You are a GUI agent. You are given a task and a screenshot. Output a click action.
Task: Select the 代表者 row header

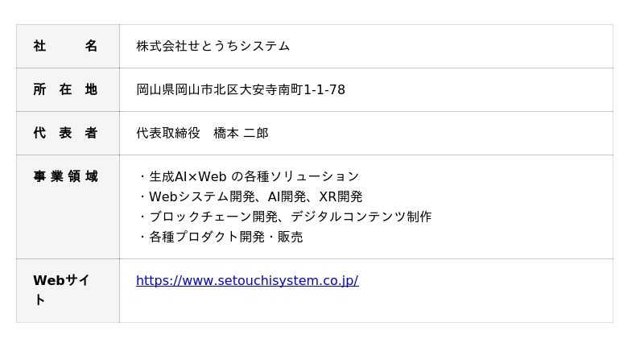point(65,134)
